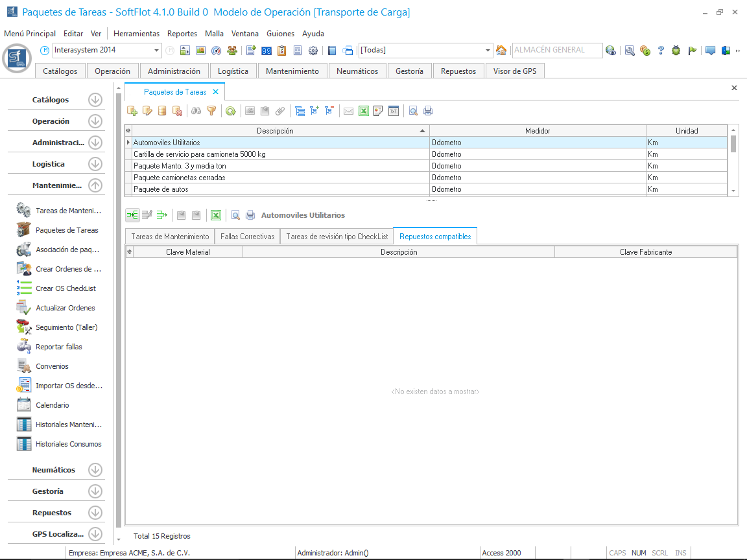Click the paperclip attachment icon
This screenshot has width=747, height=560.
pos(280,111)
